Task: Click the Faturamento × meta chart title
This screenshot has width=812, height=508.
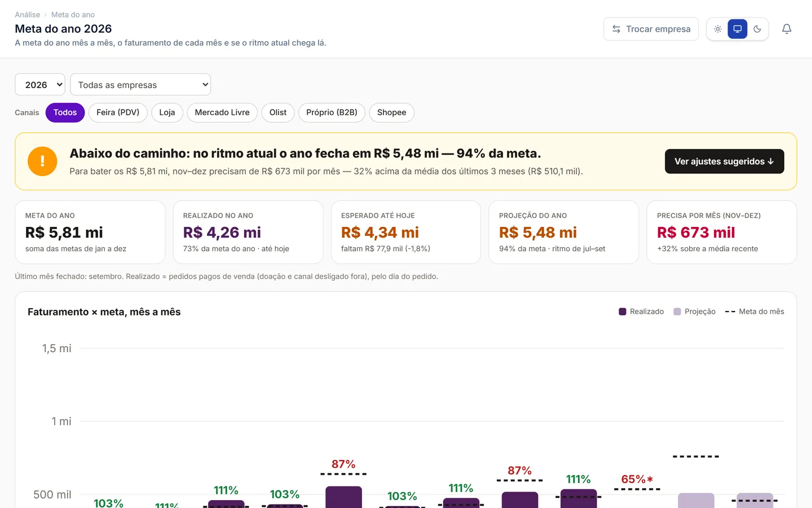Action: click(104, 312)
